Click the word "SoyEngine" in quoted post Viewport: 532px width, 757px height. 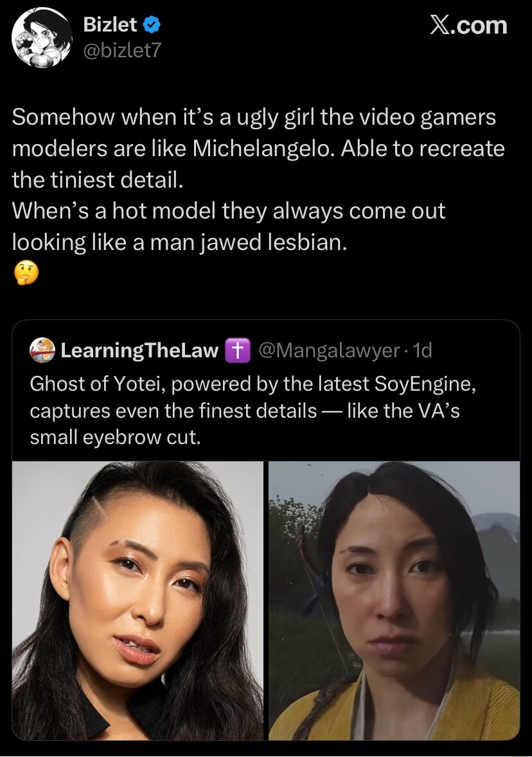(x=425, y=383)
